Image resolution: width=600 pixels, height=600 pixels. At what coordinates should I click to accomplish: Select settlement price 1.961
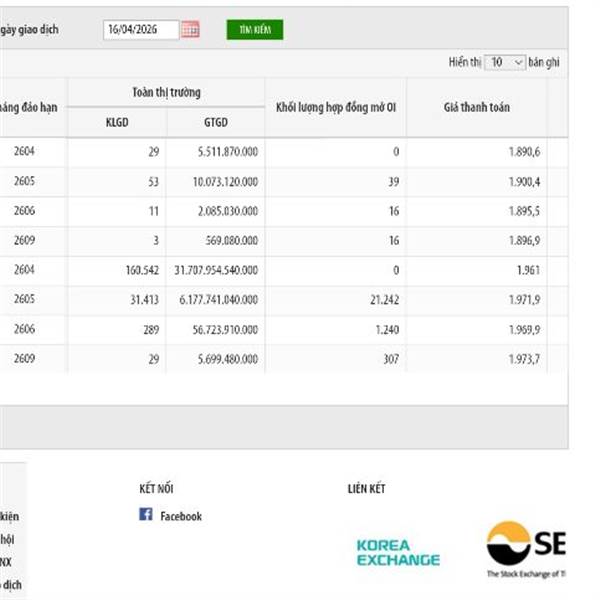[x=528, y=271]
